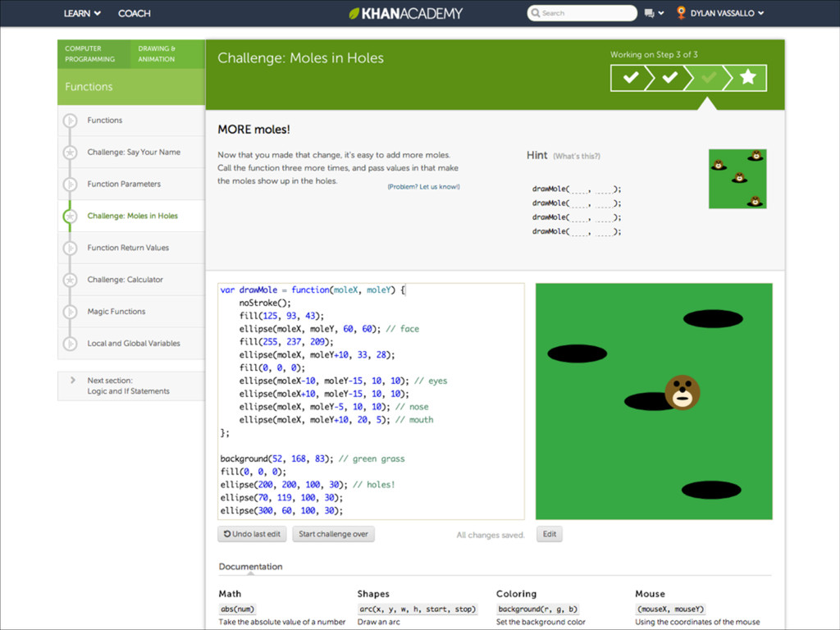Click the second step checkmark
This screenshot has height=630, width=840.
(x=669, y=78)
